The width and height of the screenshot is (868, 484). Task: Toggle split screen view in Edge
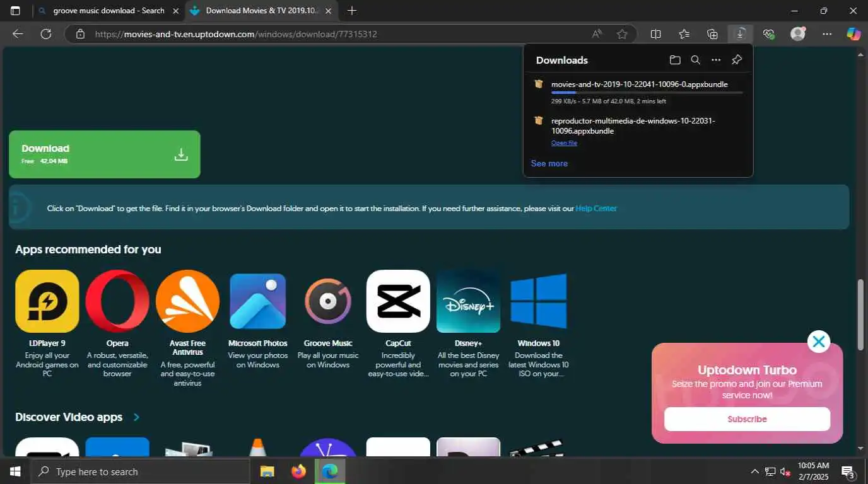(x=656, y=34)
